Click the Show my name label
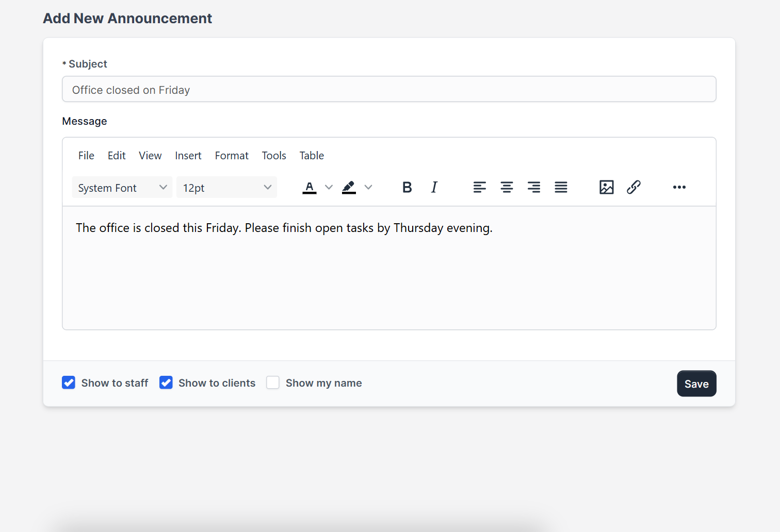Viewport: 780px width, 532px height. [x=324, y=383]
